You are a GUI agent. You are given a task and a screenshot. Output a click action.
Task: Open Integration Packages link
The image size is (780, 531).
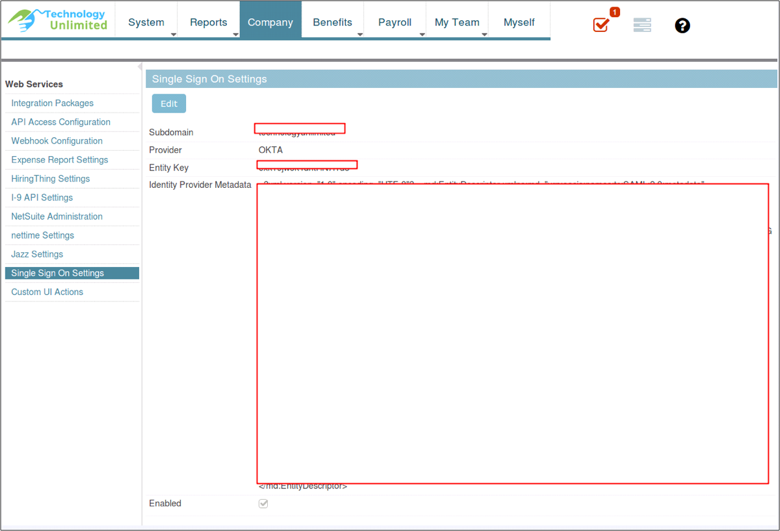[52, 103]
